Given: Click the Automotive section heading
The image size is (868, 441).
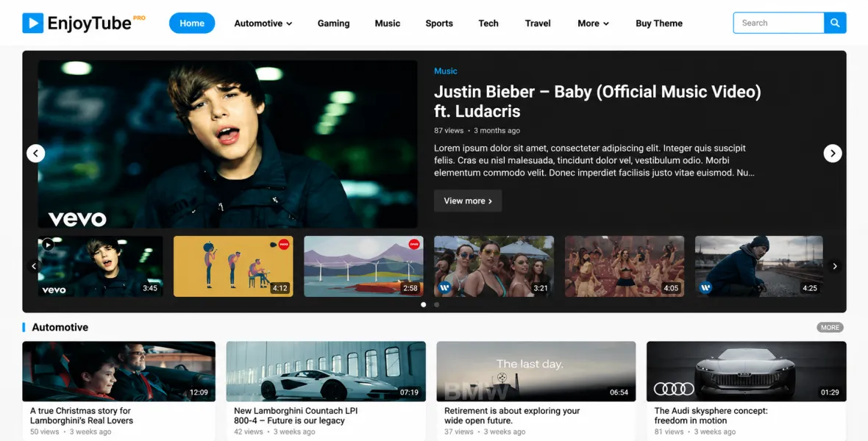Looking at the screenshot, I should point(60,327).
